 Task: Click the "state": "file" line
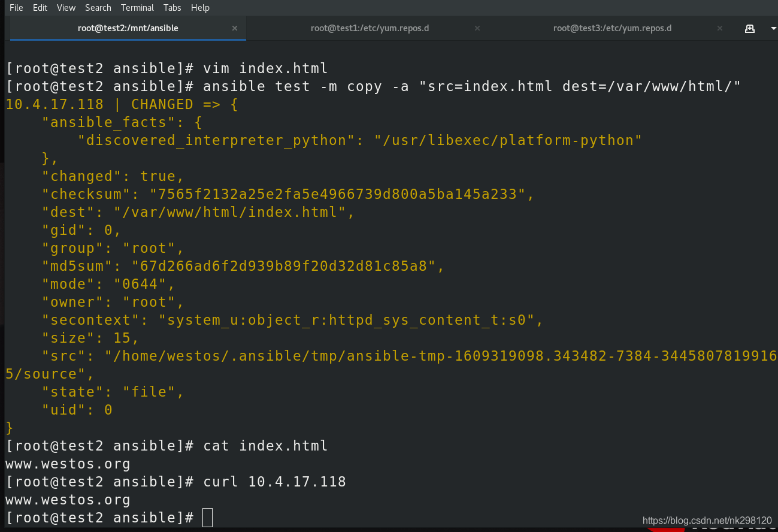pos(113,392)
